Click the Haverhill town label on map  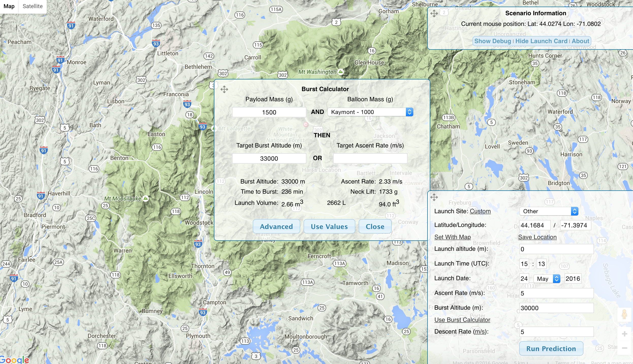[x=59, y=193]
